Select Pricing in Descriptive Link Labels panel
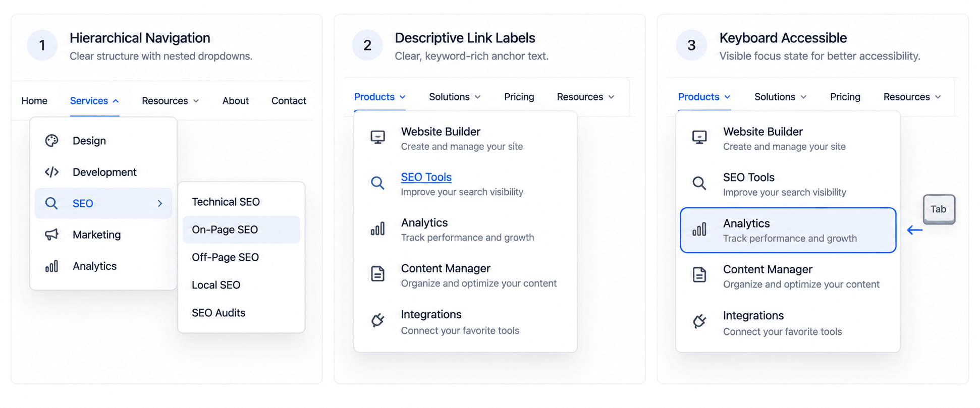The image size is (980, 408). click(x=519, y=97)
